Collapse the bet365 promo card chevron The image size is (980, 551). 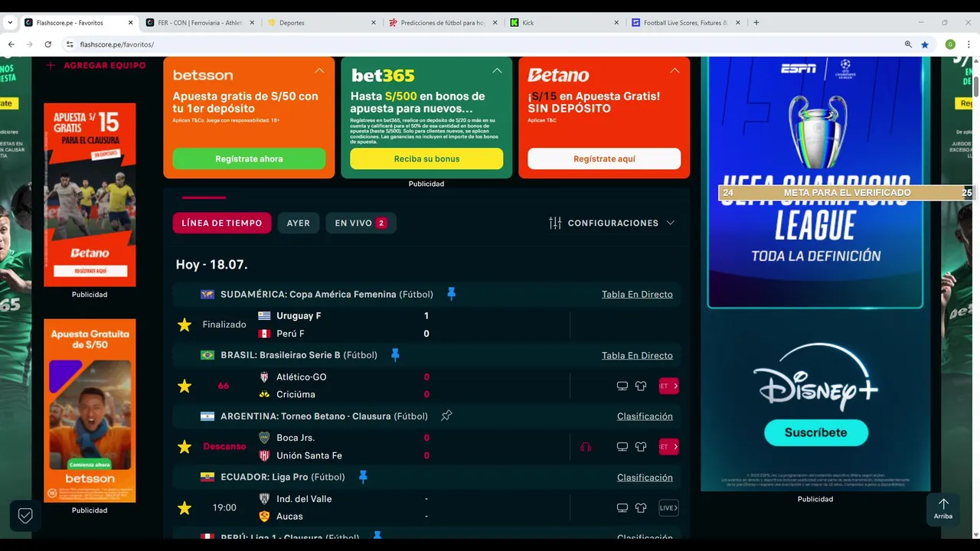[x=497, y=70]
